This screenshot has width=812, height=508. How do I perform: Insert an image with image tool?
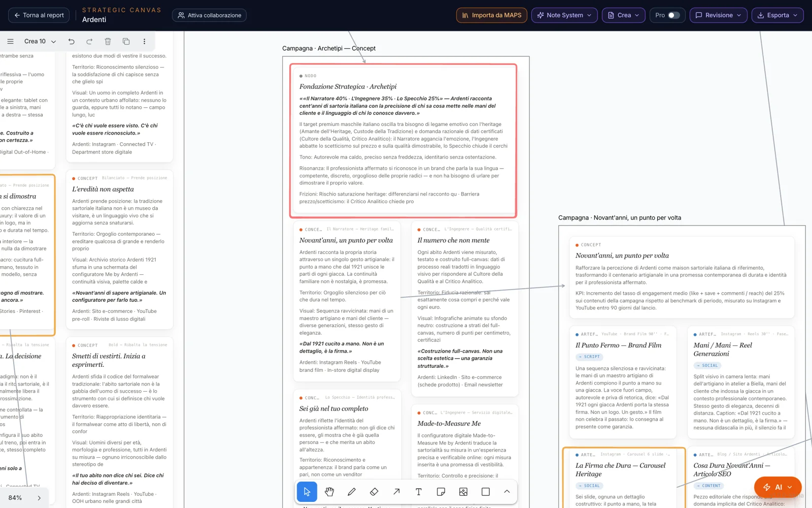[463, 492]
